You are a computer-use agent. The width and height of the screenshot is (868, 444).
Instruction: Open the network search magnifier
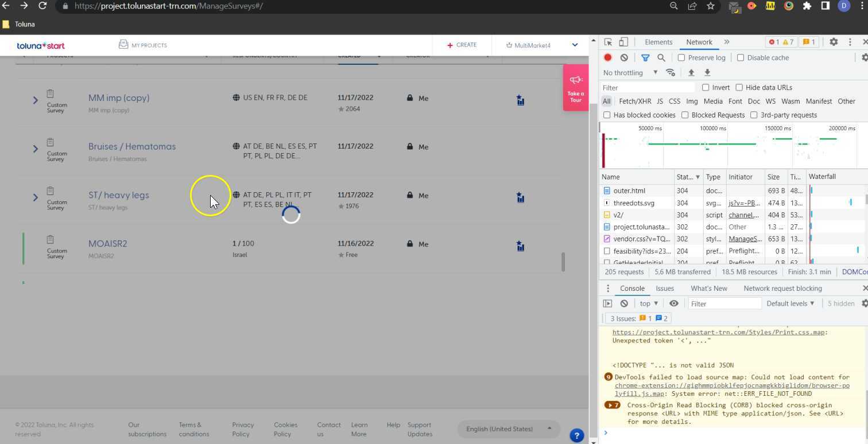[x=660, y=57]
